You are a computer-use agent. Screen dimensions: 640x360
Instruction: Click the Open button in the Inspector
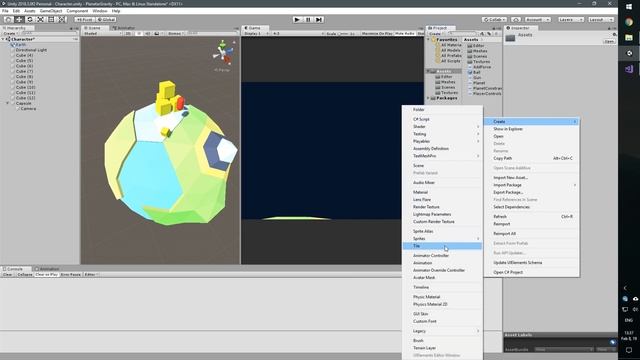[609, 42]
